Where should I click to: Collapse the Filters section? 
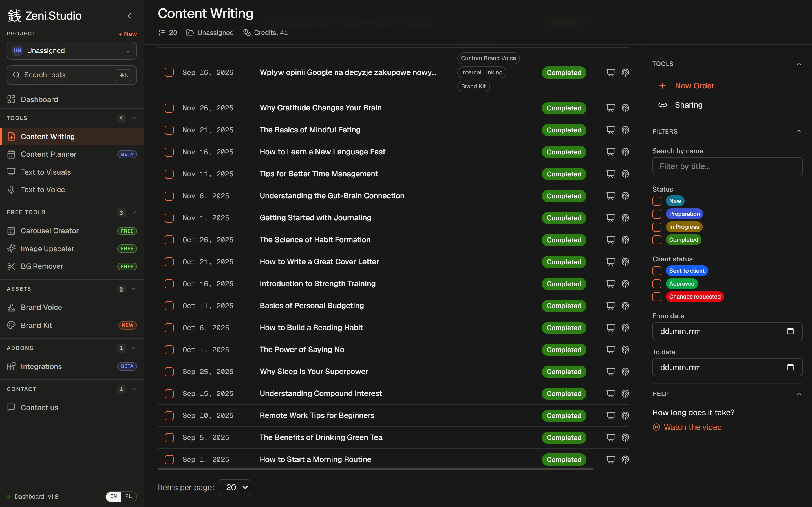point(799,132)
